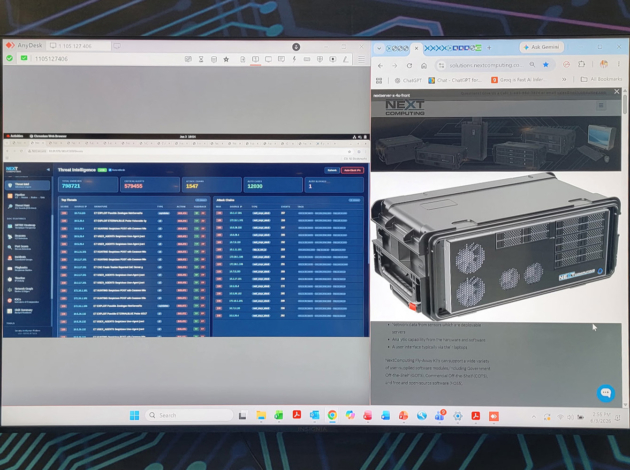Click the Ask Gemini button
The width and height of the screenshot is (630, 470).
[x=542, y=47]
